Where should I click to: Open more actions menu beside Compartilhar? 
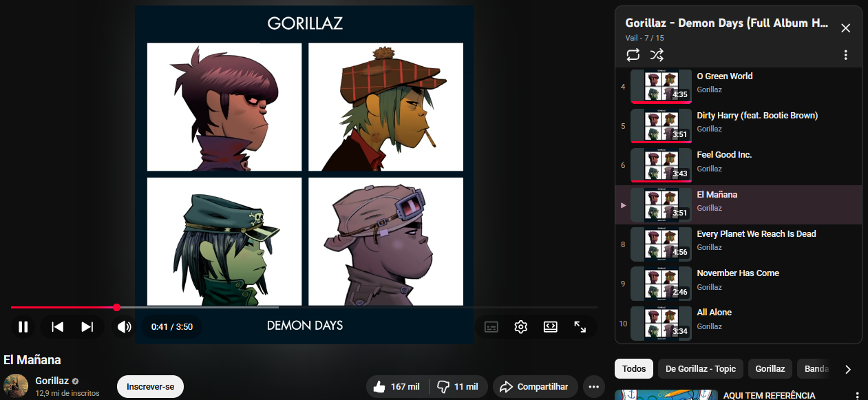593,387
